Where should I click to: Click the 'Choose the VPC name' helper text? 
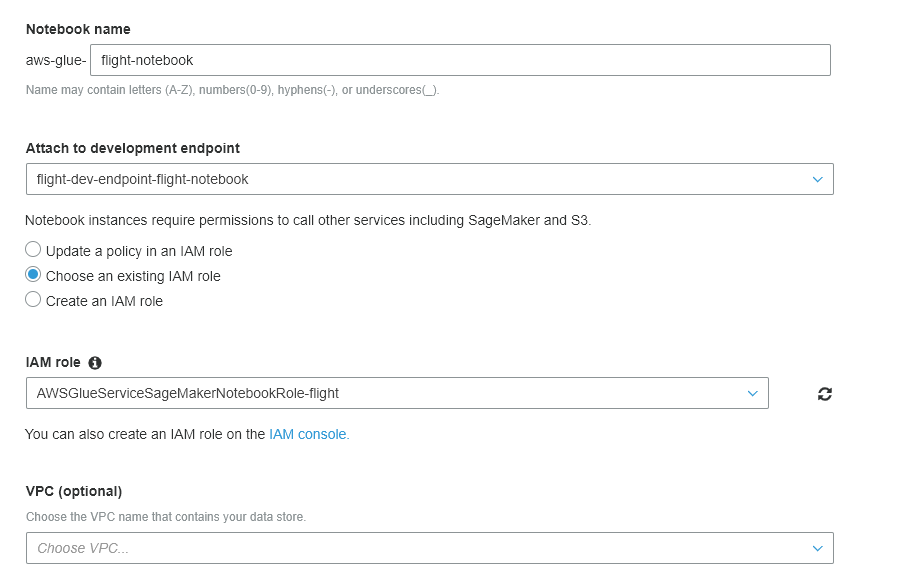click(166, 517)
